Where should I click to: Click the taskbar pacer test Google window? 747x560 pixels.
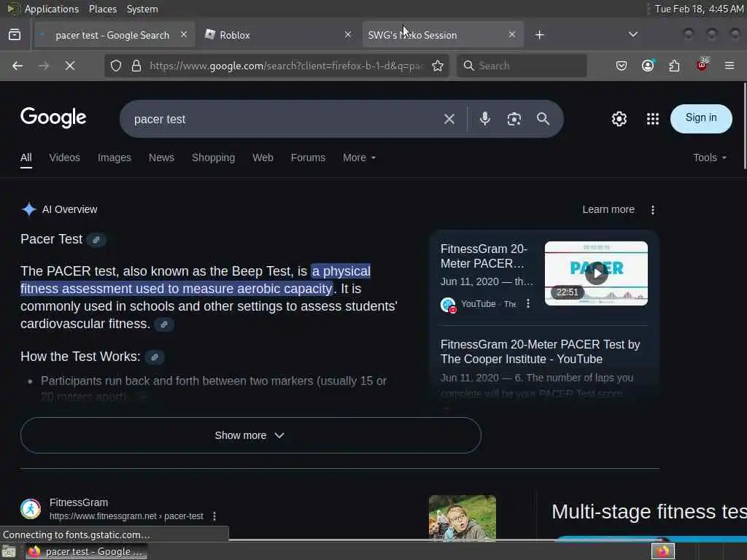(x=86, y=551)
